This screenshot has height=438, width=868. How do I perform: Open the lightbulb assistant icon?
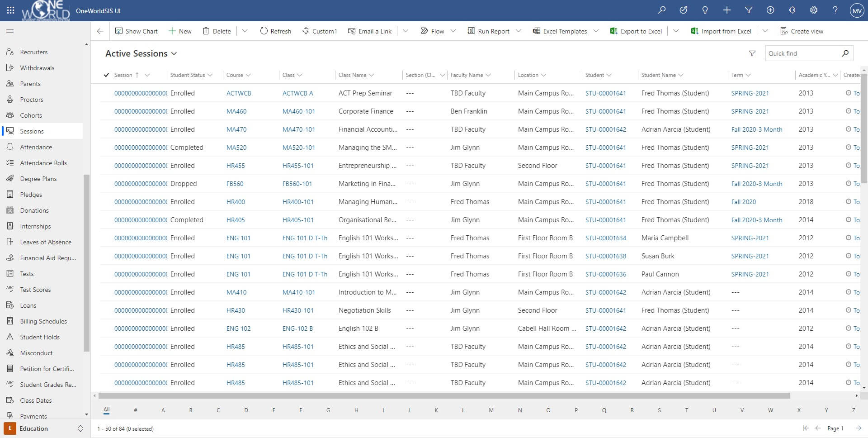click(x=705, y=10)
